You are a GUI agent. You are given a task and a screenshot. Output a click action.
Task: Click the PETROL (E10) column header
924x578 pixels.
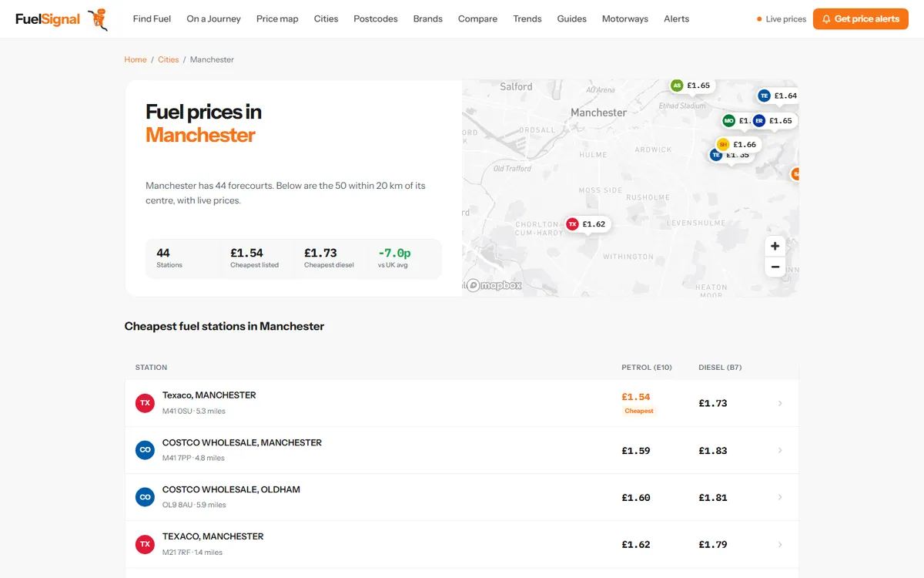[x=647, y=368]
